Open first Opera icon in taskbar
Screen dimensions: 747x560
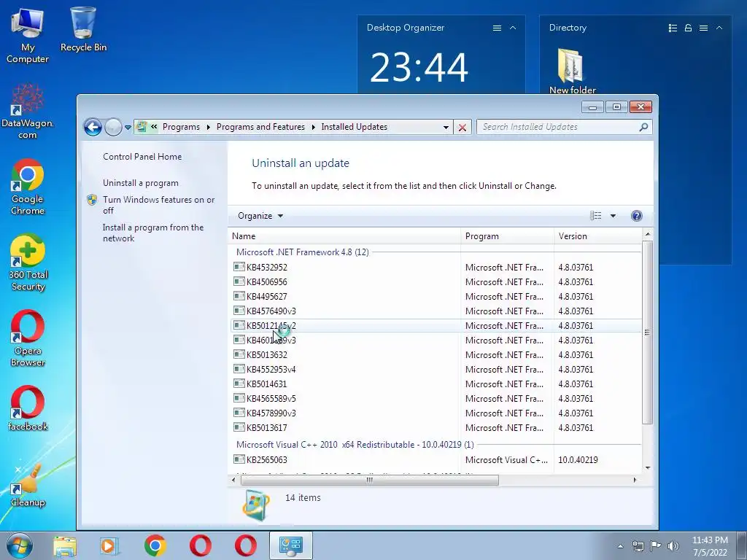click(x=201, y=545)
